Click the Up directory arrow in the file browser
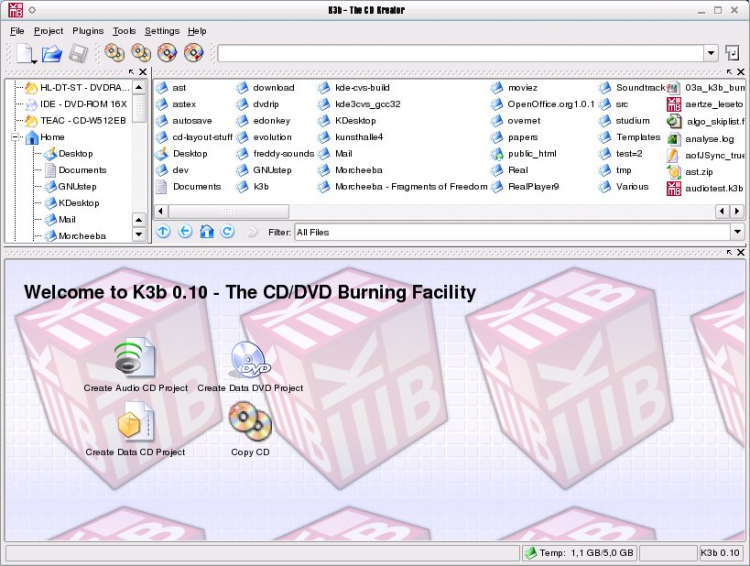Viewport: 750px width, 566px height. 163,232
